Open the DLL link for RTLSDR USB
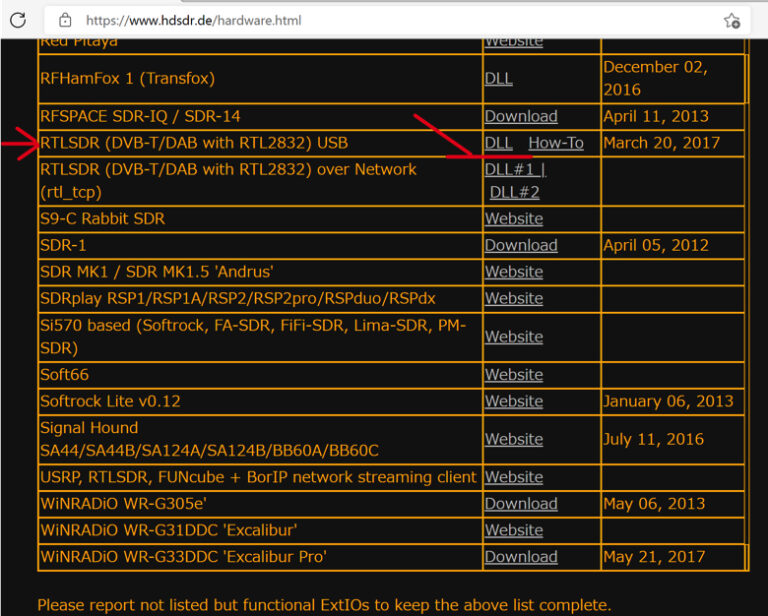The image size is (768, 616). pos(498,143)
